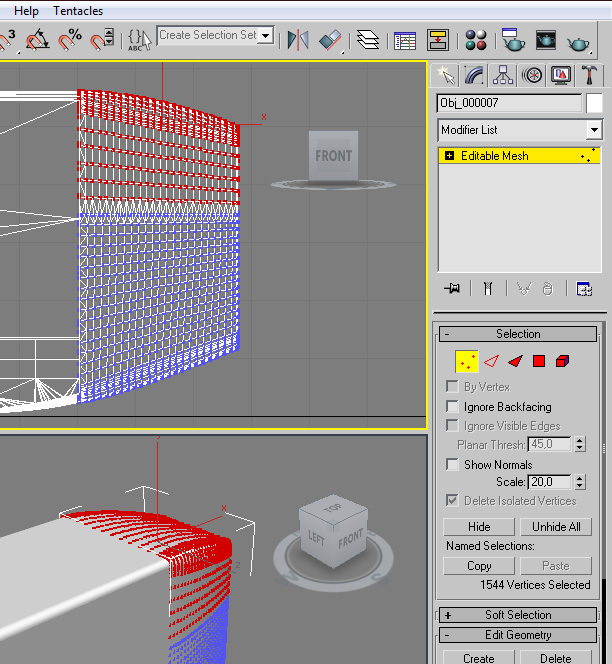612x664 pixels.
Task: Open Render Setup teapot icon
Action: click(513, 40)
